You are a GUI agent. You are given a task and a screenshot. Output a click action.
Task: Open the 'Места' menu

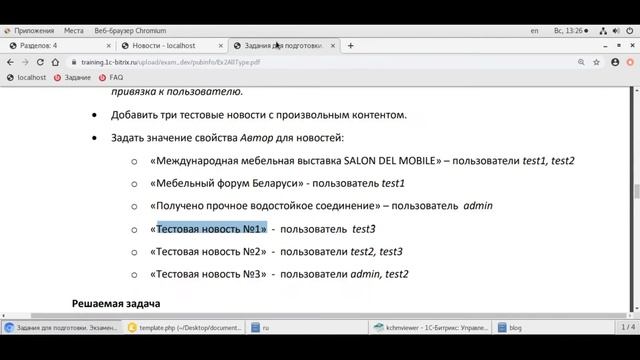(x=73, y=31)
